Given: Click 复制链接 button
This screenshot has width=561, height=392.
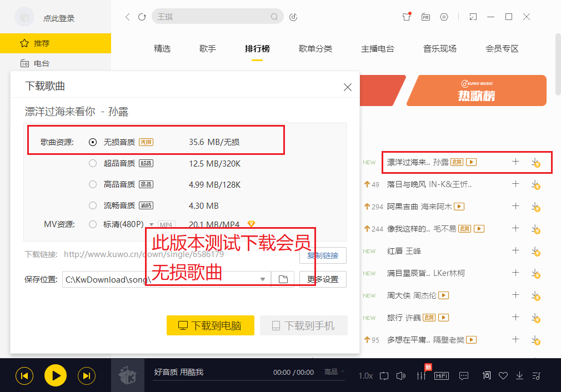Looking at the screenshot, I should click(323, 255).
